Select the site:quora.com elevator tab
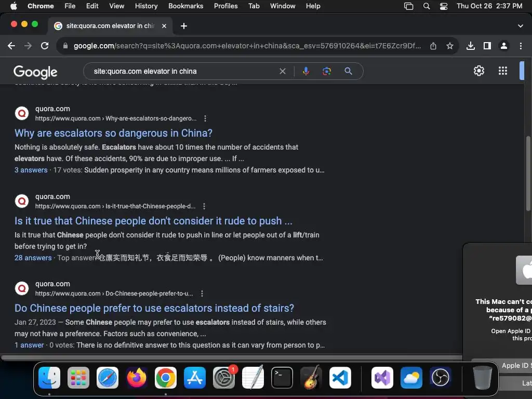The image size is (532, 399). click(x=110, y=26)
